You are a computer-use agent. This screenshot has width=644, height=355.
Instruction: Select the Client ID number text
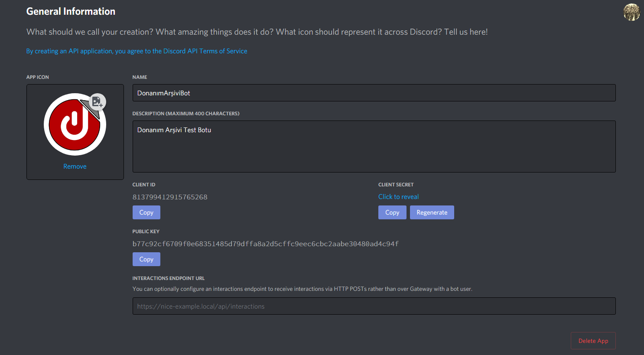tap(170, 197)
